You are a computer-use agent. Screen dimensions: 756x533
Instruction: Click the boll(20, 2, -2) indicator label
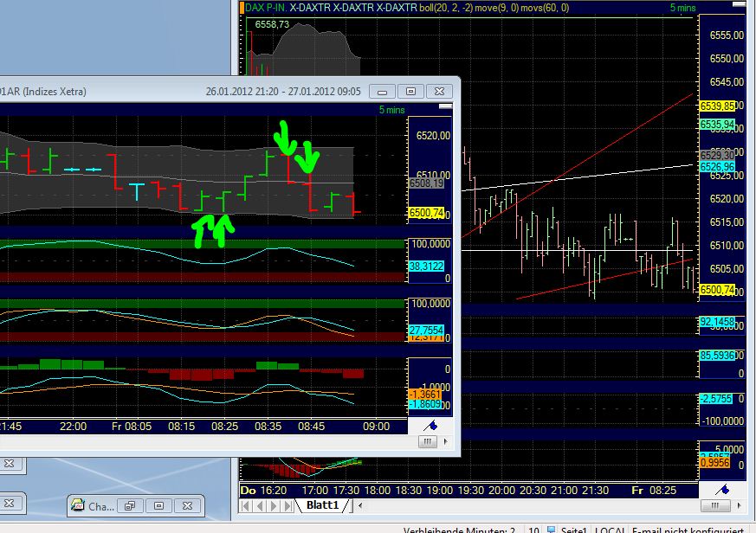(x=446, y=8)
